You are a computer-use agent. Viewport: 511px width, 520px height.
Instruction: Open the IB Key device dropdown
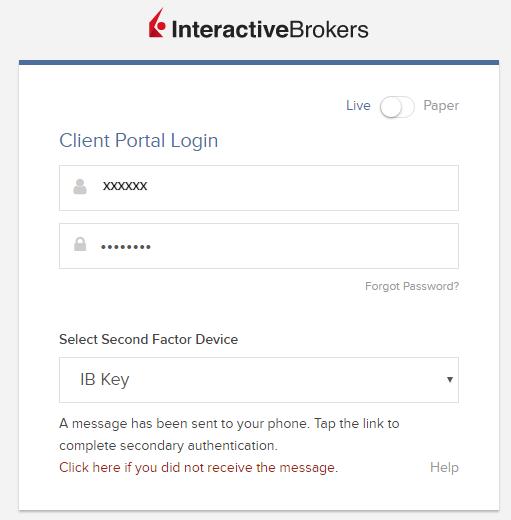coord(259,380)
